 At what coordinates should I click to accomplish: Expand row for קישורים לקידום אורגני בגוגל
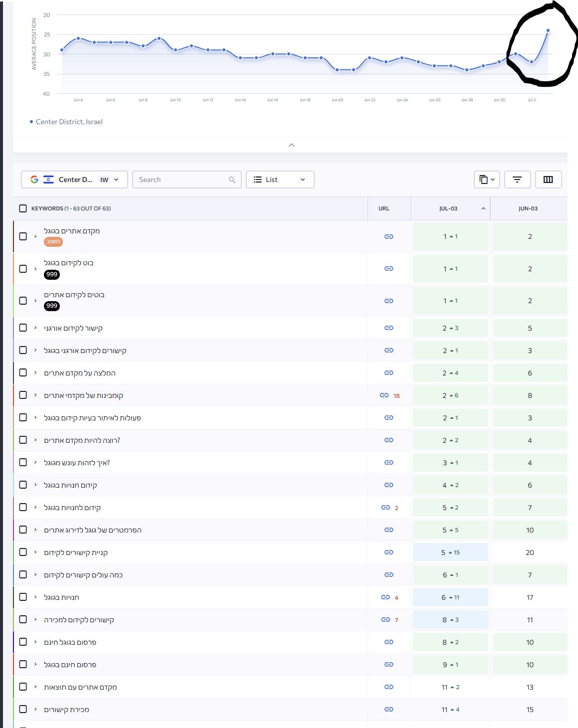(x=35, y=350)
